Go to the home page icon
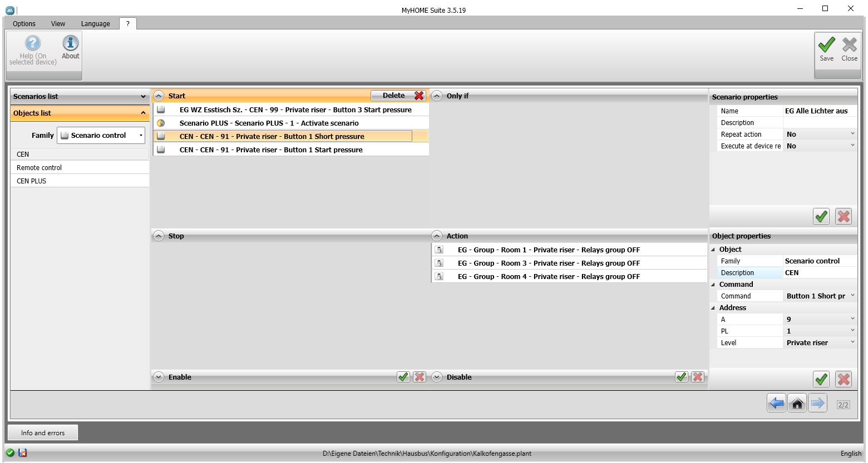 click(797, 404)
